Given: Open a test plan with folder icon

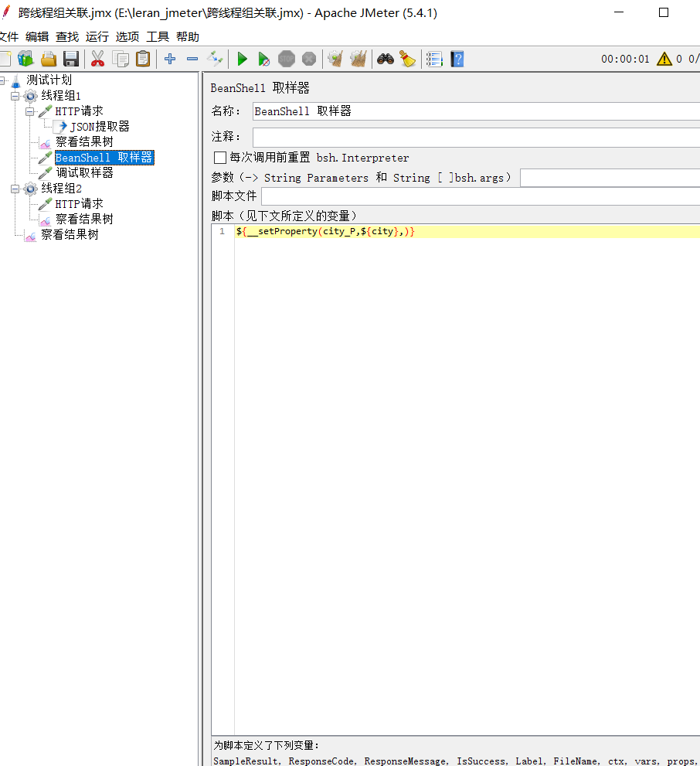Looking at the screenshot, I should [x=49, y=59].
